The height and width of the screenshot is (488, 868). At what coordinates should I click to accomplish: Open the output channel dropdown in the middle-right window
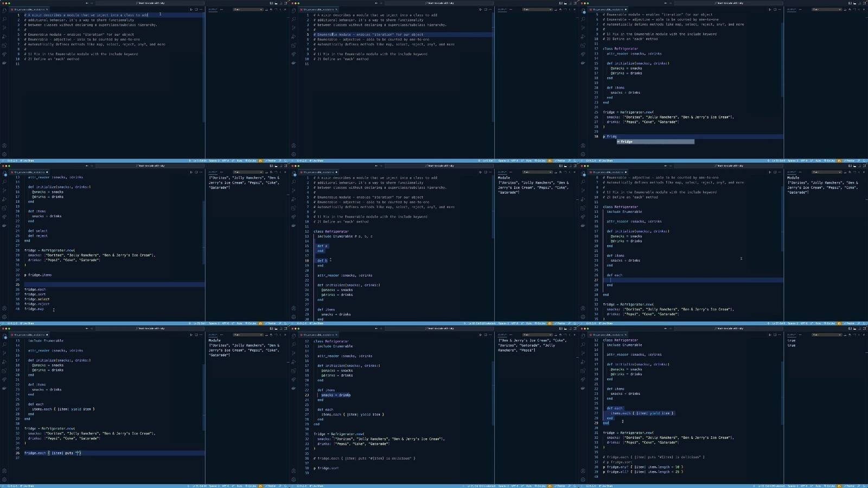click(x=826, y=172)
